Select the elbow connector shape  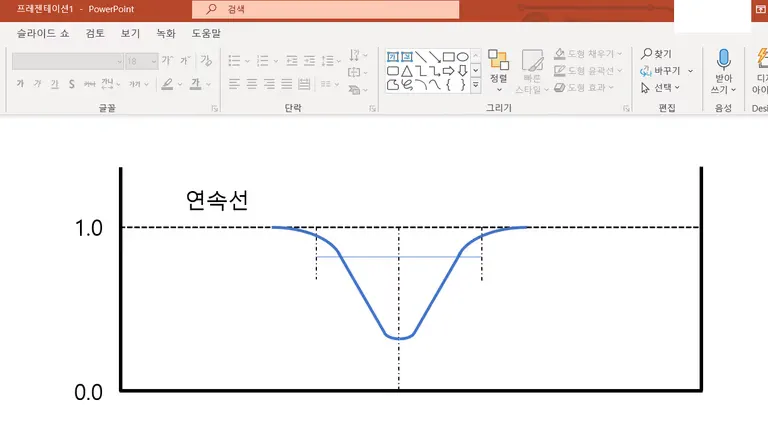coord(420,71)
